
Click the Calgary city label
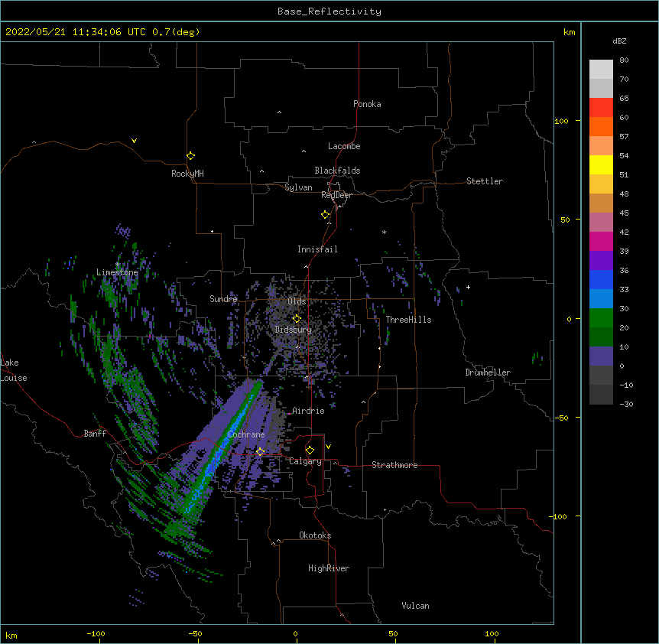[306, 461]
